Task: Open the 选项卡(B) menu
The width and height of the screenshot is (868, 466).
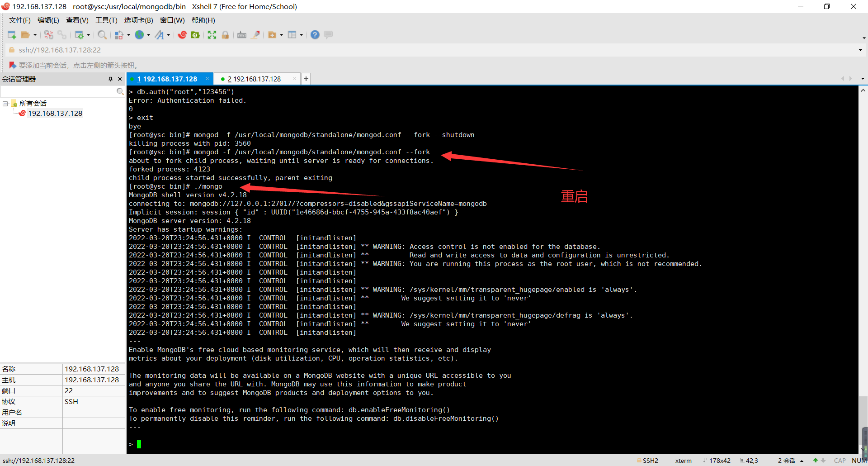Action: point(139,20)
